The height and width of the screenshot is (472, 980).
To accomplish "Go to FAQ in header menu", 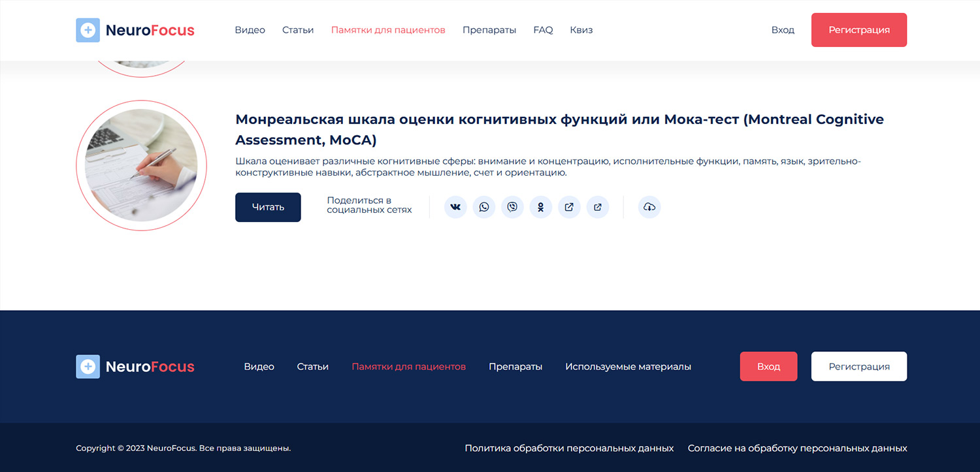I will coord(543,30).
